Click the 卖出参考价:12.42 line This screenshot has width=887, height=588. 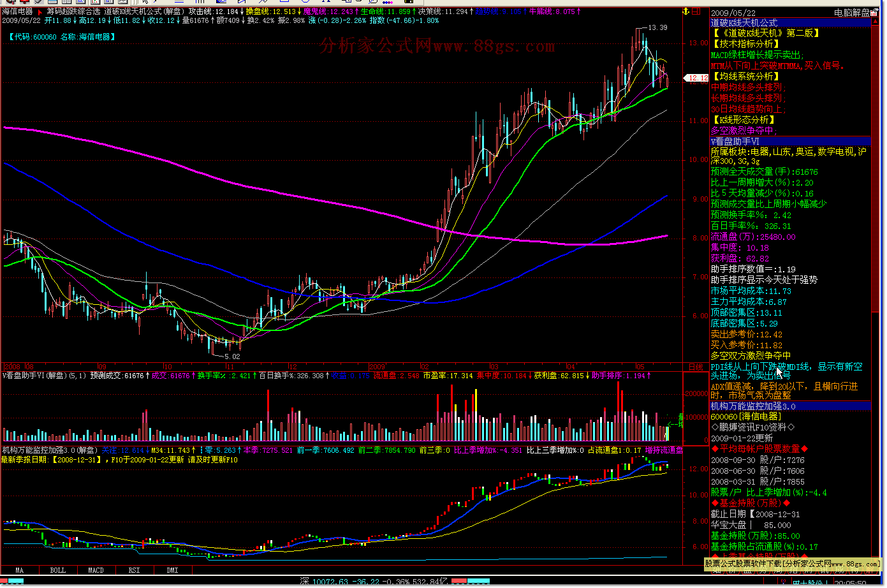click(x=747, y=334)
